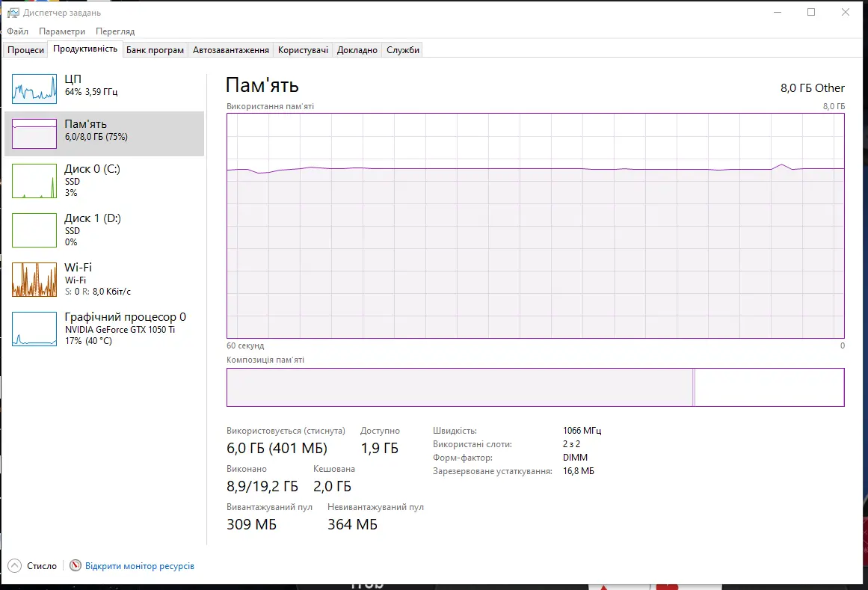Image resolution: width=868 pixels, height=590 pixels.
Task: Click Task Manager title bar icon
Action: coord(13,13)
